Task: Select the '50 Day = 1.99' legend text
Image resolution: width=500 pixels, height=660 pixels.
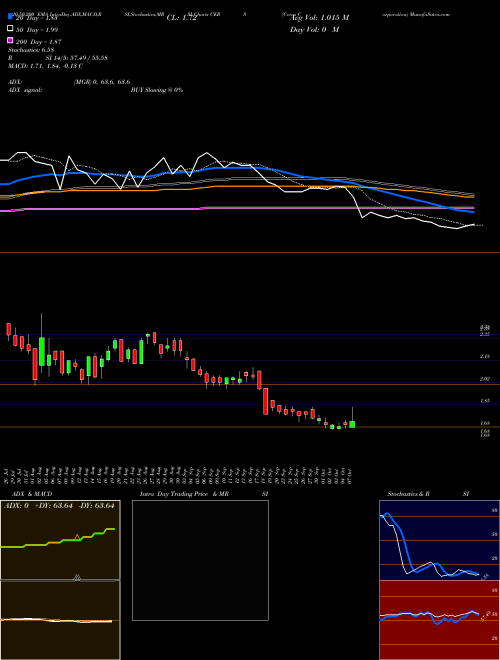Action: [37, 30]
